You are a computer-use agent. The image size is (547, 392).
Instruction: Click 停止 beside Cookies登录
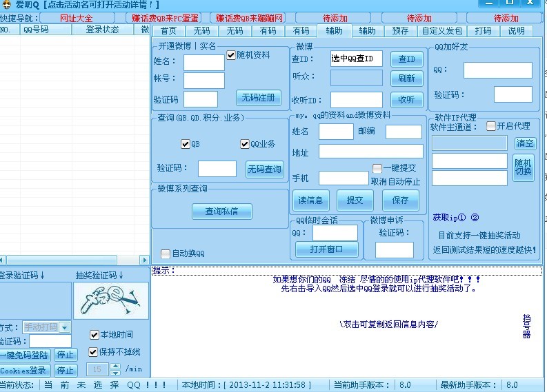point(66,371)
